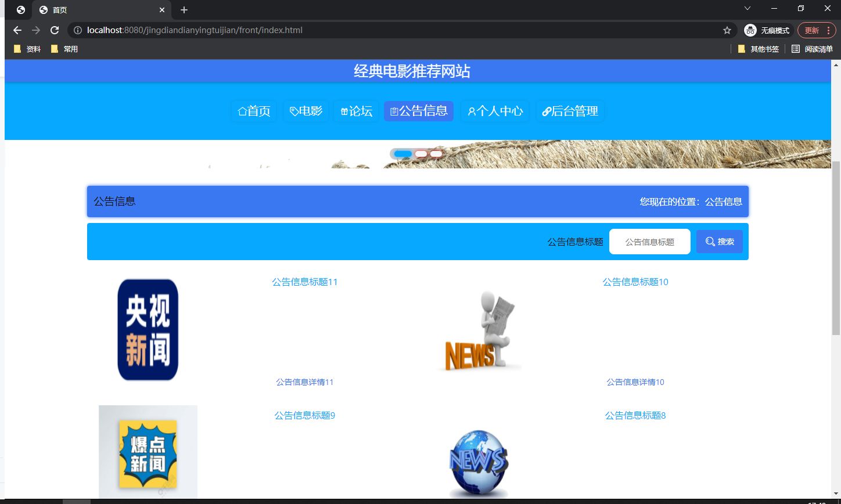Image resolution: width=841 pixels, height=504 pixels.
Task: Click the page info icon in the address bar
Action: (x=78, y=30)
